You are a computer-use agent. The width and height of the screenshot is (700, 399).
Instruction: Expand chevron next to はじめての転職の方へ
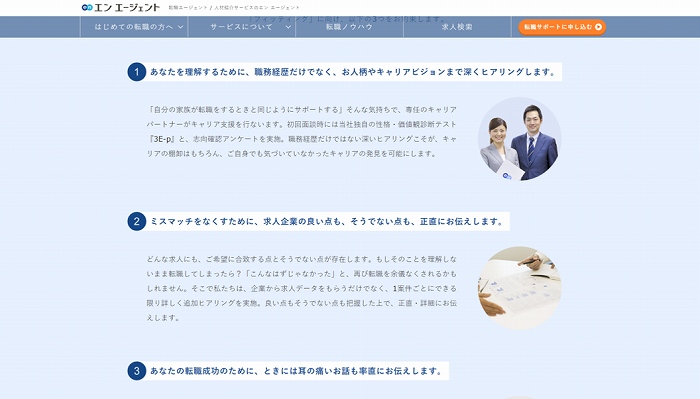tap(180, 27)
